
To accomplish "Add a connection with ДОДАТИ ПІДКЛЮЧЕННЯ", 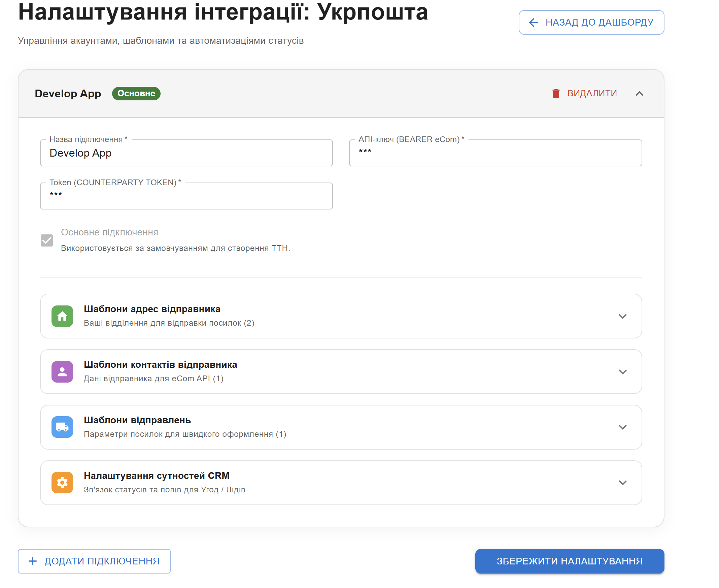I will click(x=94, y=561).
